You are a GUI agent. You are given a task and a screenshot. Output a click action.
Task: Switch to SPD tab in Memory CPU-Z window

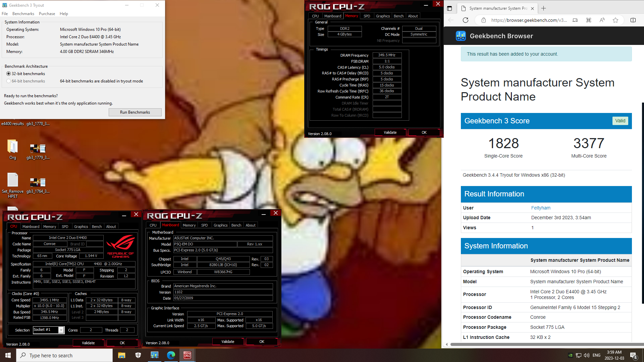367,16
